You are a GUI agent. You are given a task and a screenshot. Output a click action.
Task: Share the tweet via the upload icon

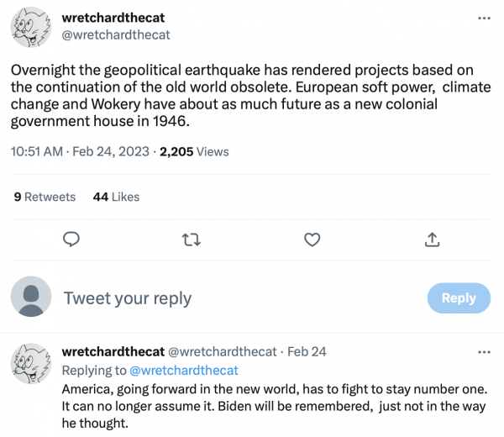tap(432, 240)
